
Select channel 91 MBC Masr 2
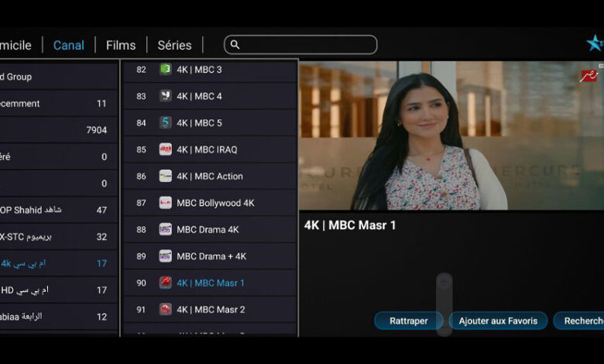(x=210, y=310)
